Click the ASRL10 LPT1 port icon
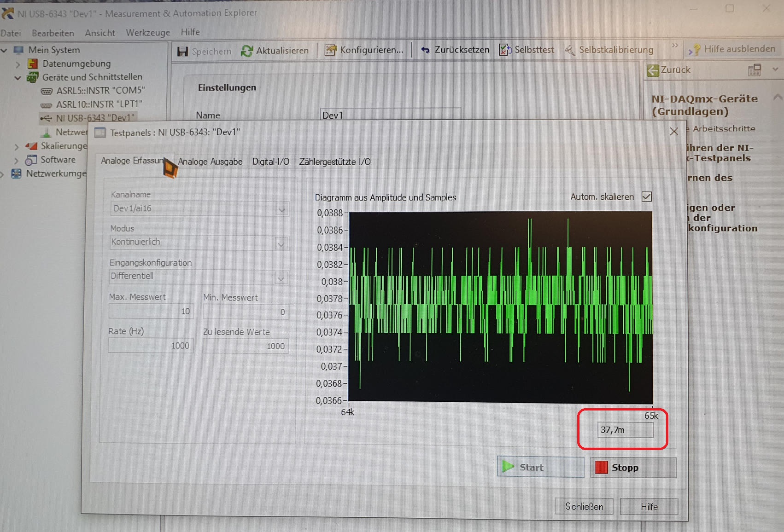The height and width of the screenshot is (532, 784). tap(46, 104)
